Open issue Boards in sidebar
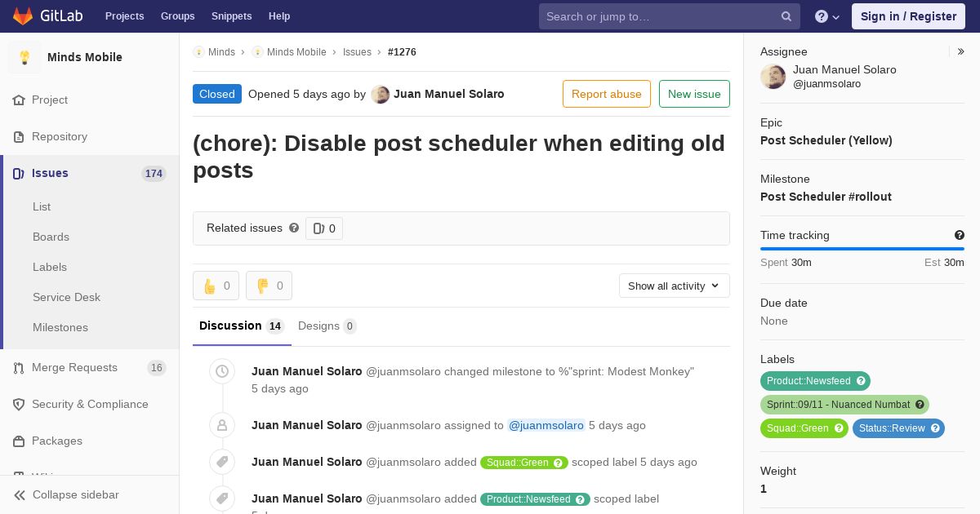 [51, 237]
